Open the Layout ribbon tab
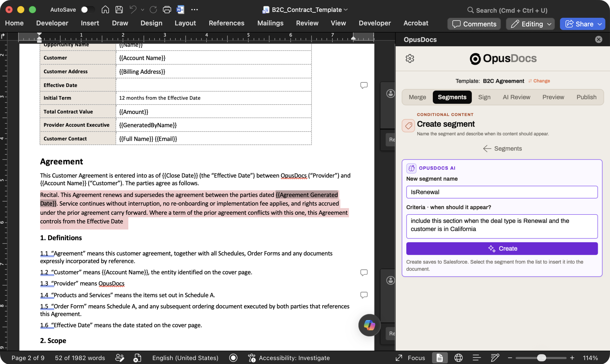 point(185,23)
